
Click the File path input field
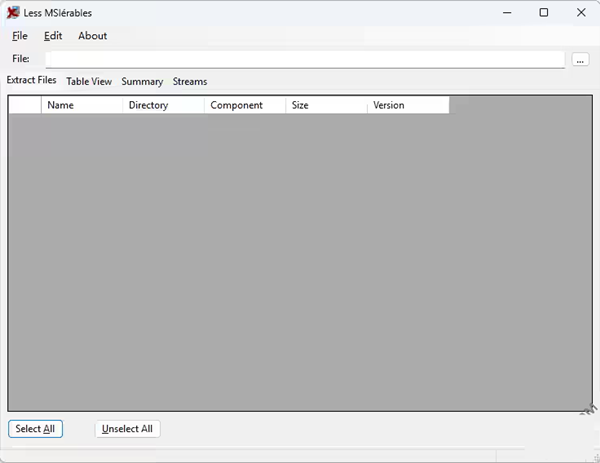click(305, 59)
